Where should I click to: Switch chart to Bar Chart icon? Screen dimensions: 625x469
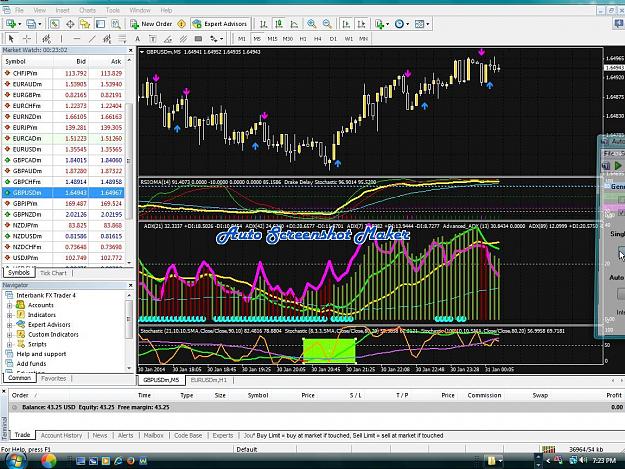[x=263, y=24]
